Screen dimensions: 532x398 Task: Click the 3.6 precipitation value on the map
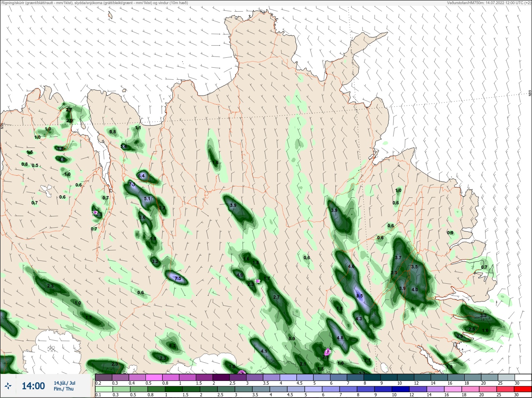pos(142,217)
